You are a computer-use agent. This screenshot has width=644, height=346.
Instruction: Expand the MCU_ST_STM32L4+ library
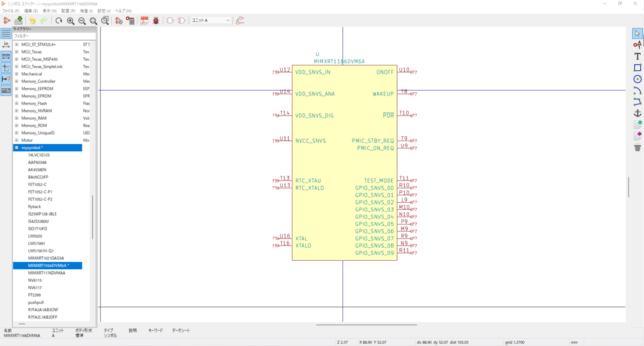[16, 44]
